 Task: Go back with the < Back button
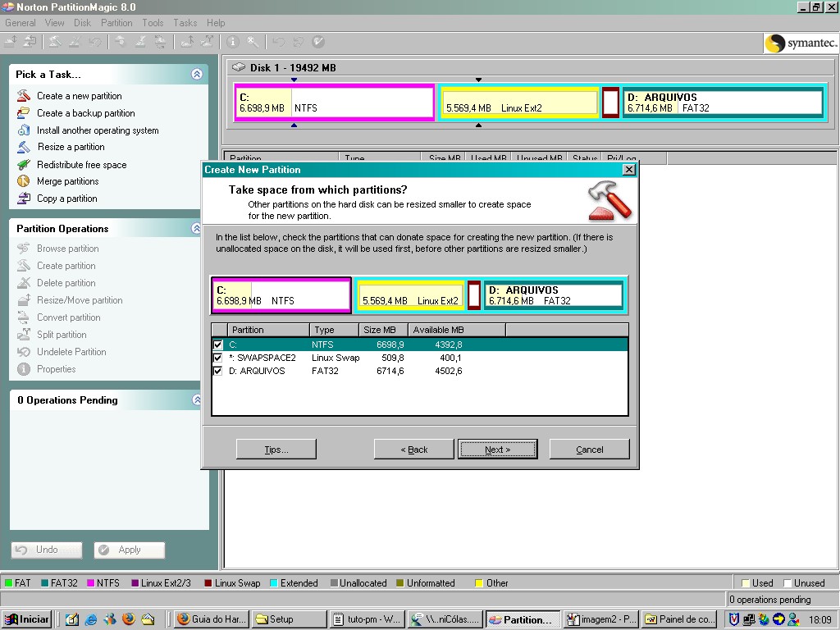click(x=414, y=450)
